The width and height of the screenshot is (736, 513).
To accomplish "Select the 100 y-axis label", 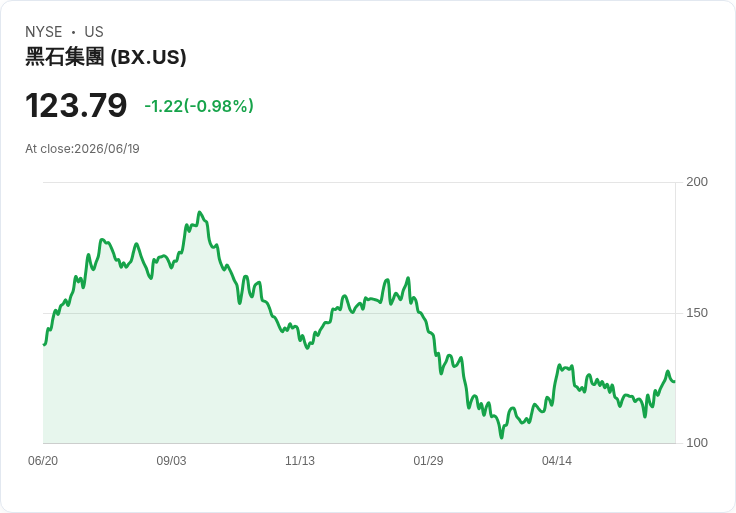I will pos(697,443).
